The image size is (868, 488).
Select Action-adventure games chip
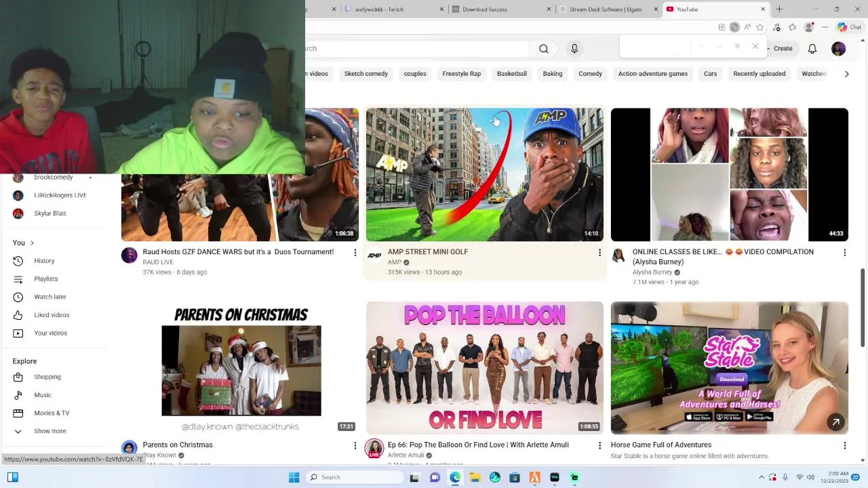(652, 74)
